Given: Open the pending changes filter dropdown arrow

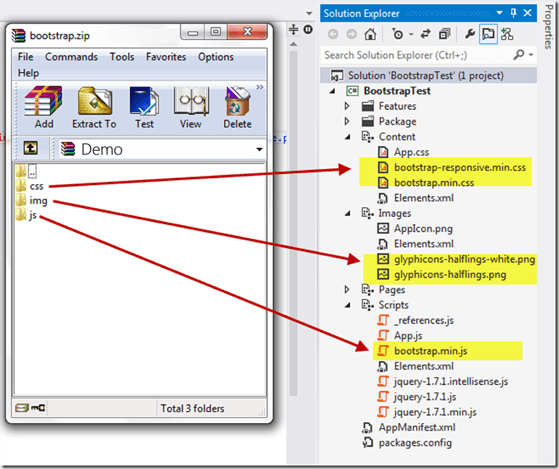Looking at the screenshot, I should click(x=411, y=35).
